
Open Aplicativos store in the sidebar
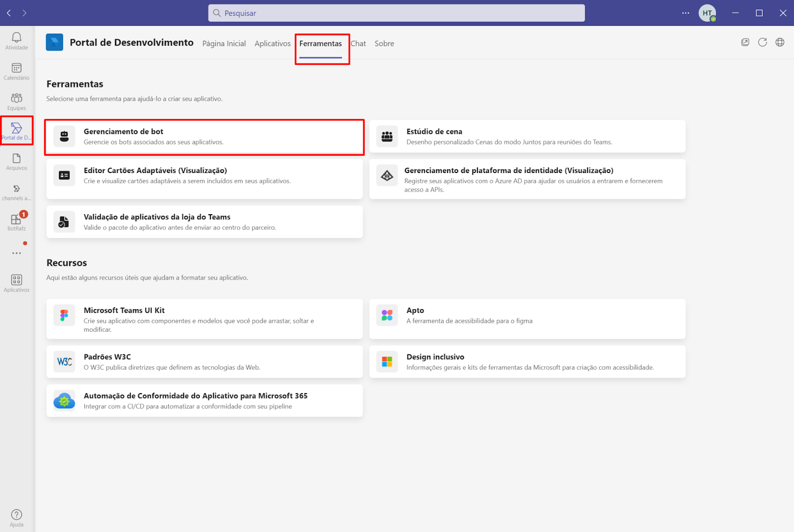tap(16, 284)
